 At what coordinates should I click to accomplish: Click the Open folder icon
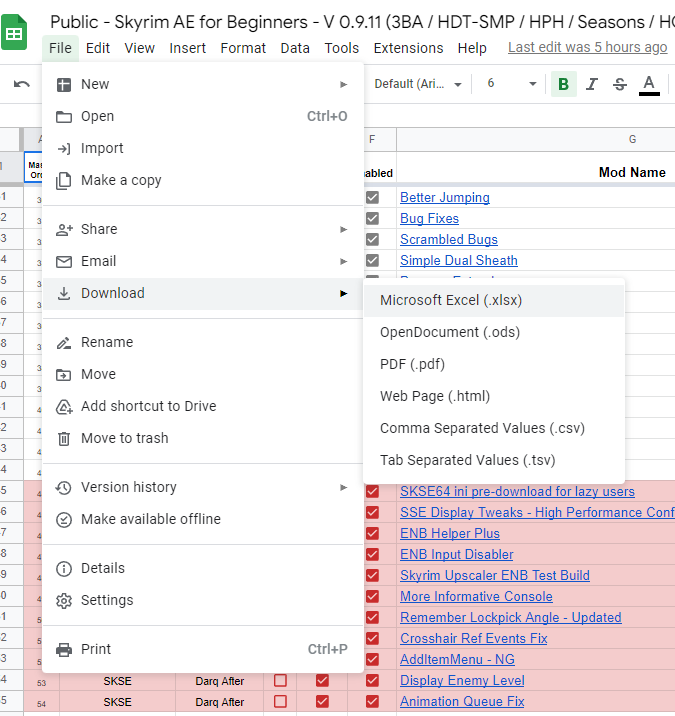pos(63,117)
